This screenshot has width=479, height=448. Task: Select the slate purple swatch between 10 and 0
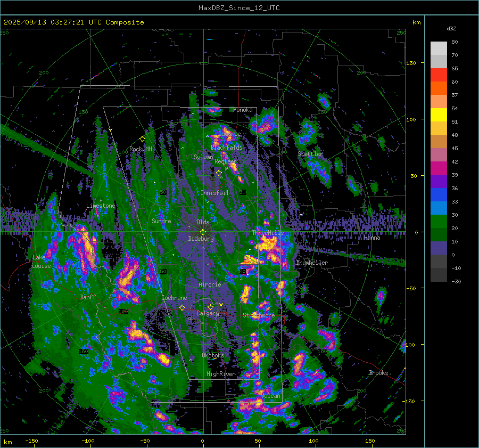pyautogui.click(x=439, y=248)
